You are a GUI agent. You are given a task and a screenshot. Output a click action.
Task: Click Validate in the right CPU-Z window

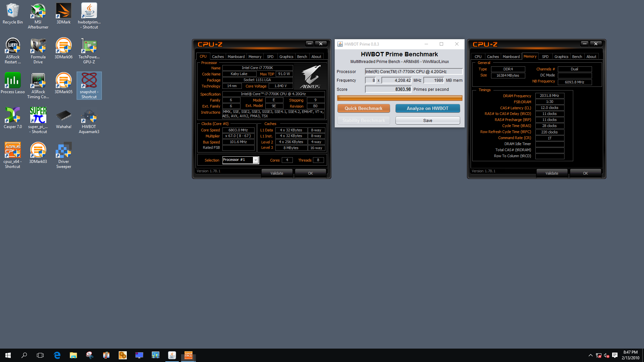(x=552, y=173)
